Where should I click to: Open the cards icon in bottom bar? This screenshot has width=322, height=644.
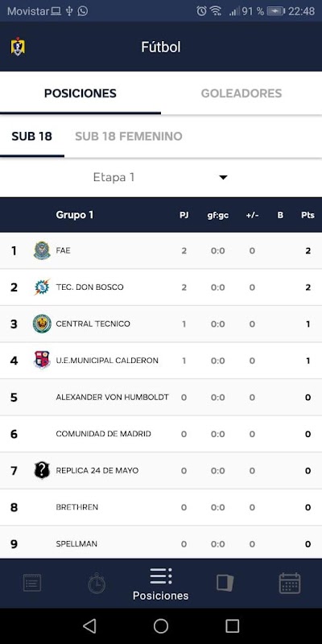click(225, 583)
